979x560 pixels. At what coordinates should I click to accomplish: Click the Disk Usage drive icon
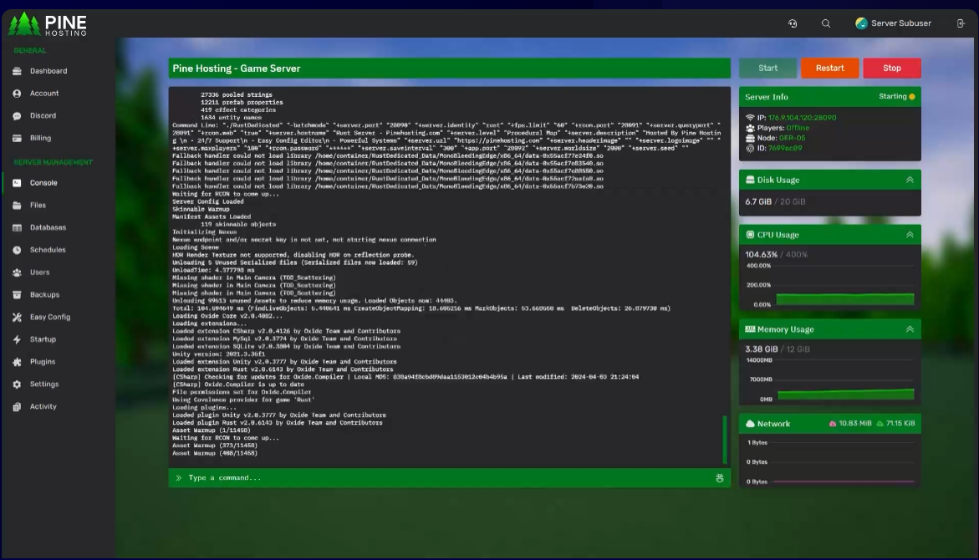750,180
